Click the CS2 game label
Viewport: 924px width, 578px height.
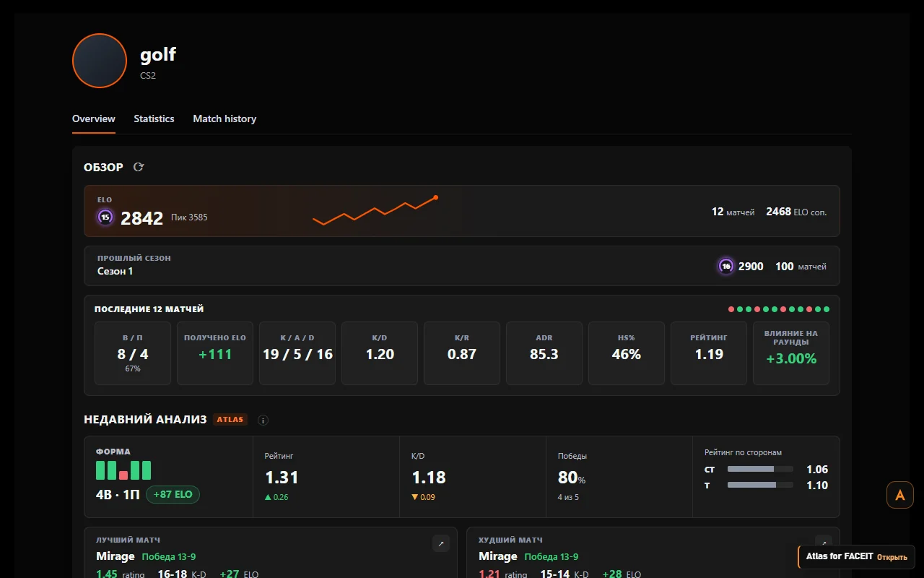[148, 75]
